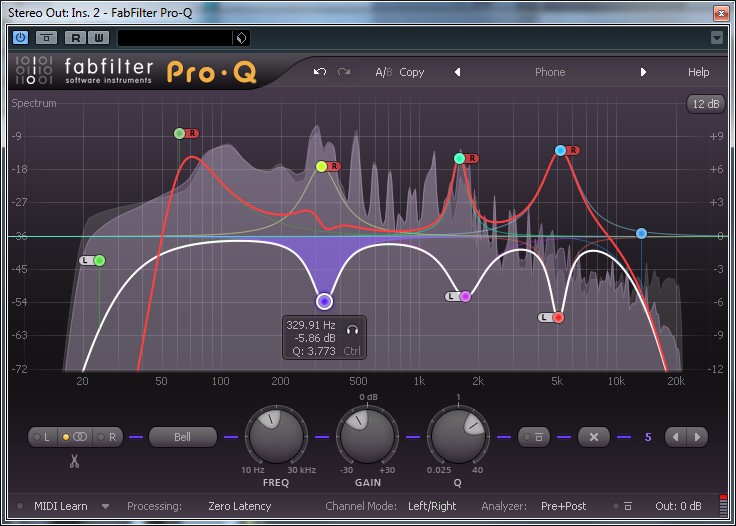Screen dimensions: 736x526
Task: Toggle the plugin power bypass button
Action: point(20,38)
